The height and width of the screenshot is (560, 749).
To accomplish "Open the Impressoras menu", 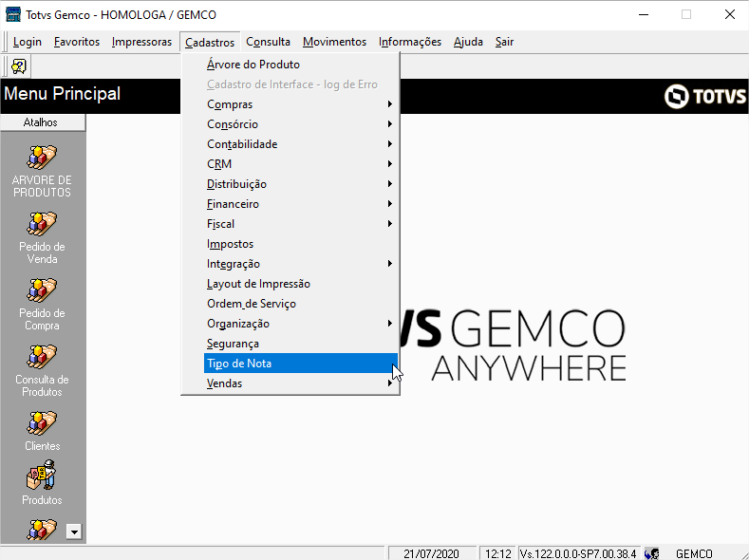I will click(141, 42).
